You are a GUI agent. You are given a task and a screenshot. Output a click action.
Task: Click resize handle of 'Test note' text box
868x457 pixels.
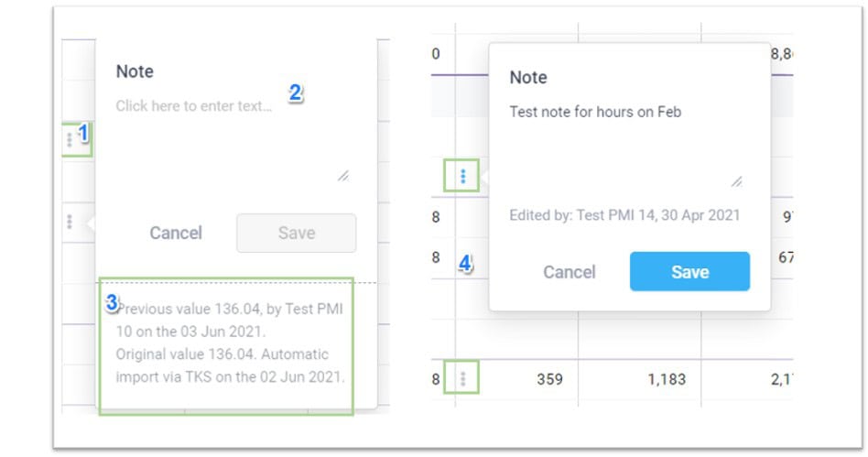pos(736,181)
